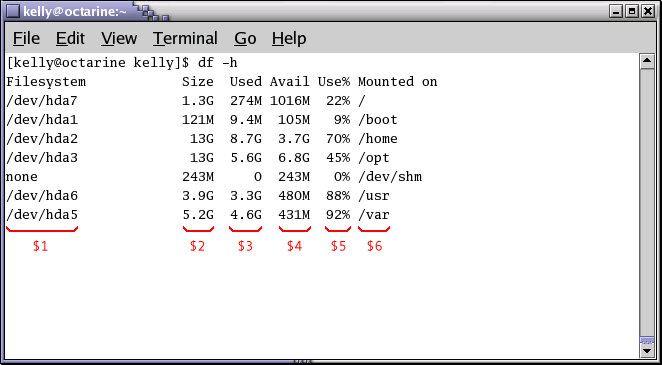Click the red $6 annotation label
The height and width of the screenshot is (365, 662).
point(374,246)
